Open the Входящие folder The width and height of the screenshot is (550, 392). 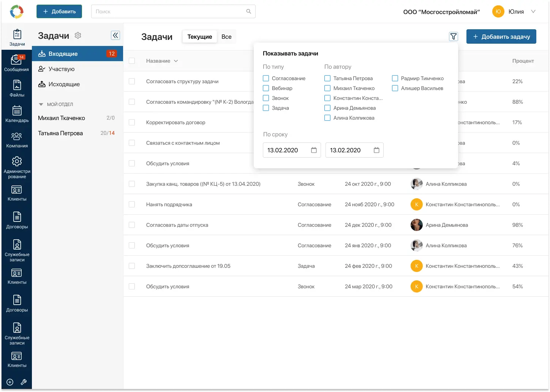[x=77, y=54]
